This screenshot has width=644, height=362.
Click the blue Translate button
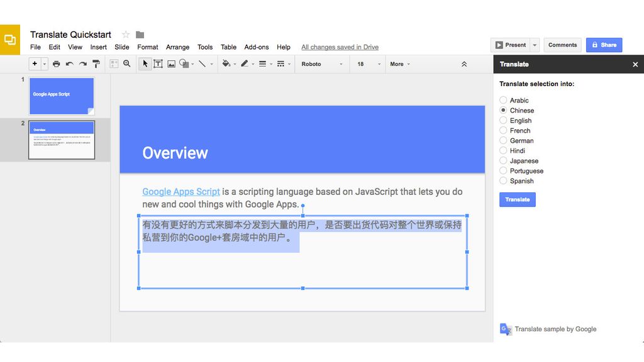[x=517, y=199]
